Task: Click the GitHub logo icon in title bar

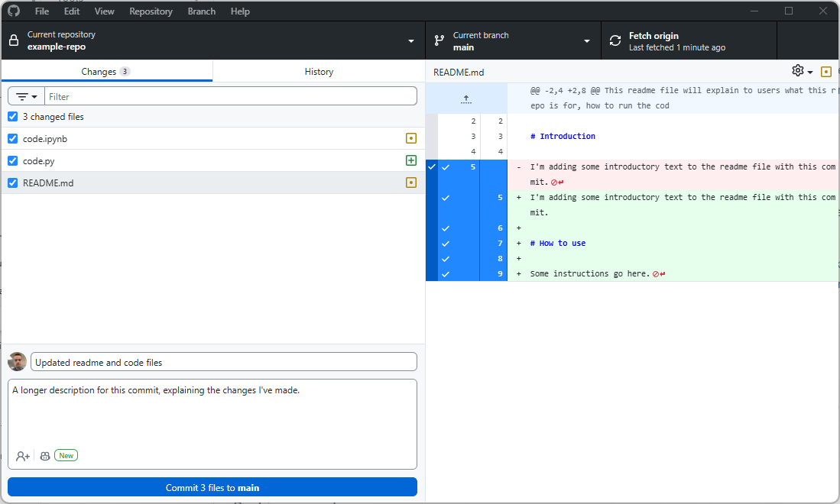Action: [x=14, y=11]
